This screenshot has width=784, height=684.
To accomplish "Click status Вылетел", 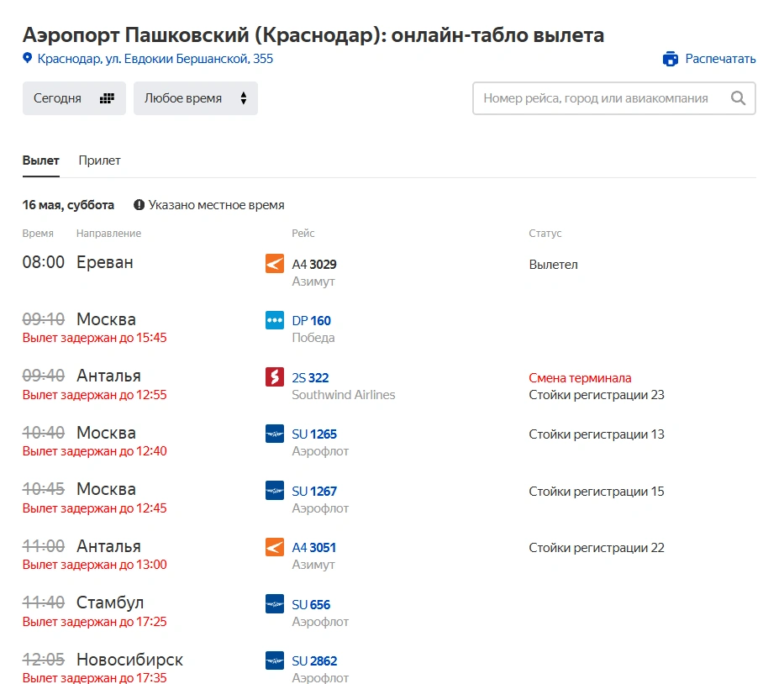I will 553,265.
